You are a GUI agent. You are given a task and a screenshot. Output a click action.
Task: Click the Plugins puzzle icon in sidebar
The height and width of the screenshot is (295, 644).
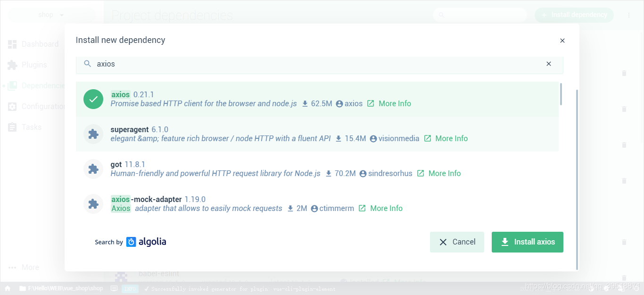(x=12, y=65)
